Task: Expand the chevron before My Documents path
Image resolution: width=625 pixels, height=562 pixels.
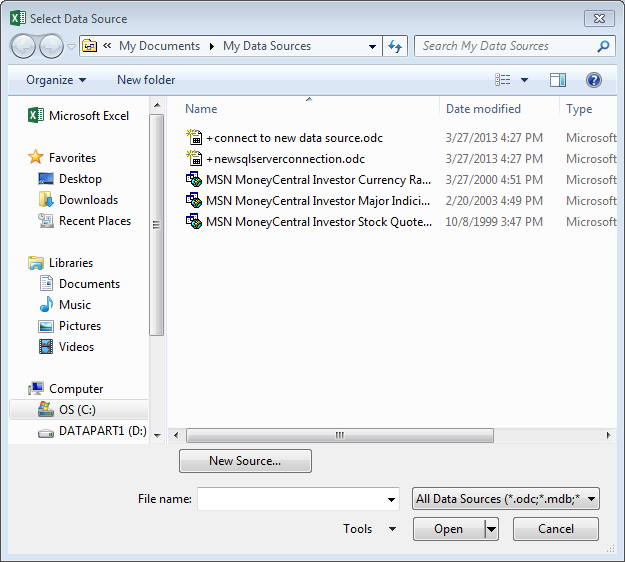Action: coord(107,46)
